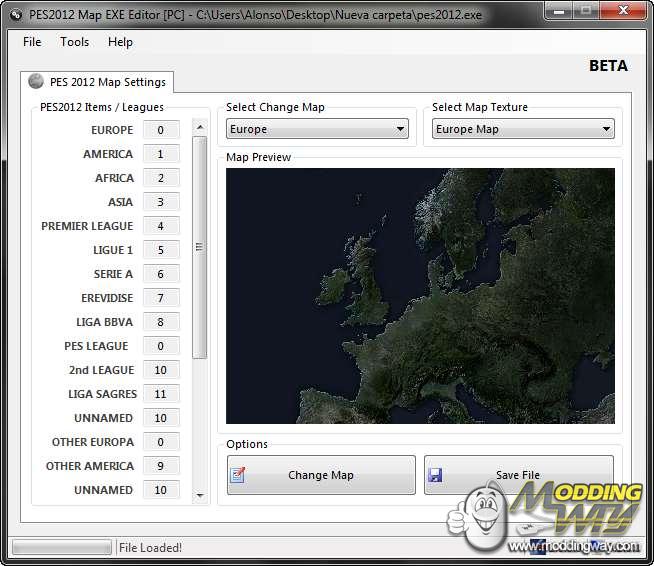The height and width of the screenshot is (566, 654).
Task: Open the File menu
Action: 32,42
